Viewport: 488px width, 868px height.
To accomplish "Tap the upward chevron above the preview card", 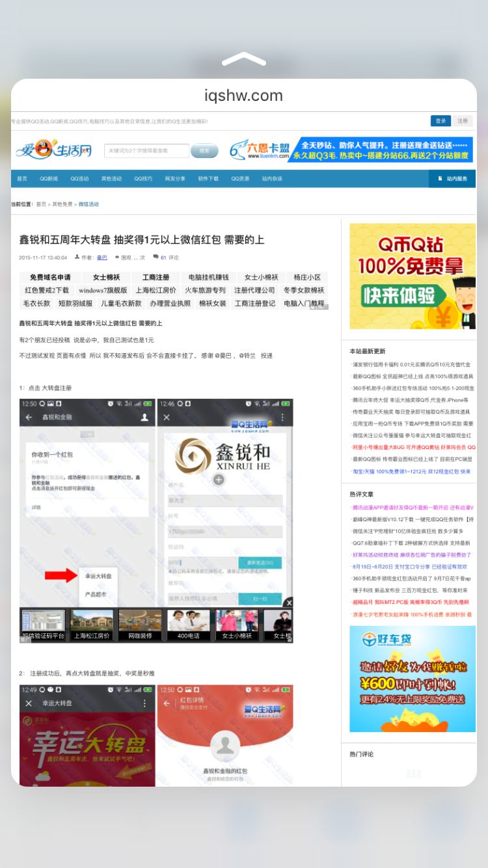I will click(244, 59).
